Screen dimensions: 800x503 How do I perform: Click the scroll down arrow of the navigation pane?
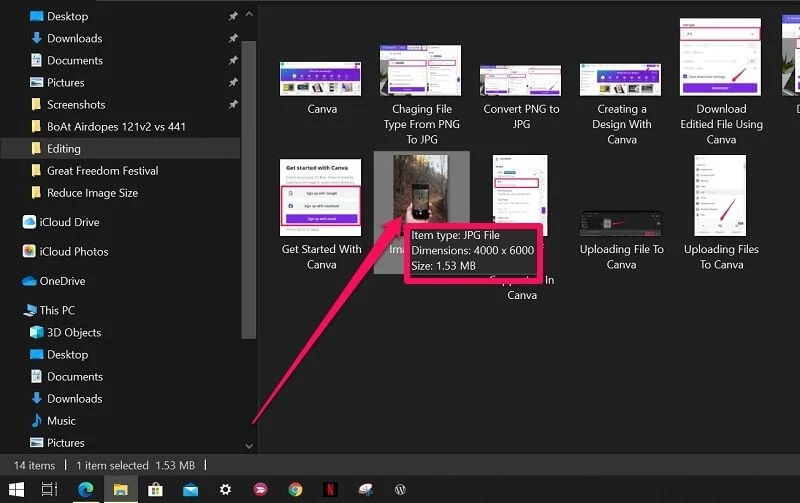(249, 446)
